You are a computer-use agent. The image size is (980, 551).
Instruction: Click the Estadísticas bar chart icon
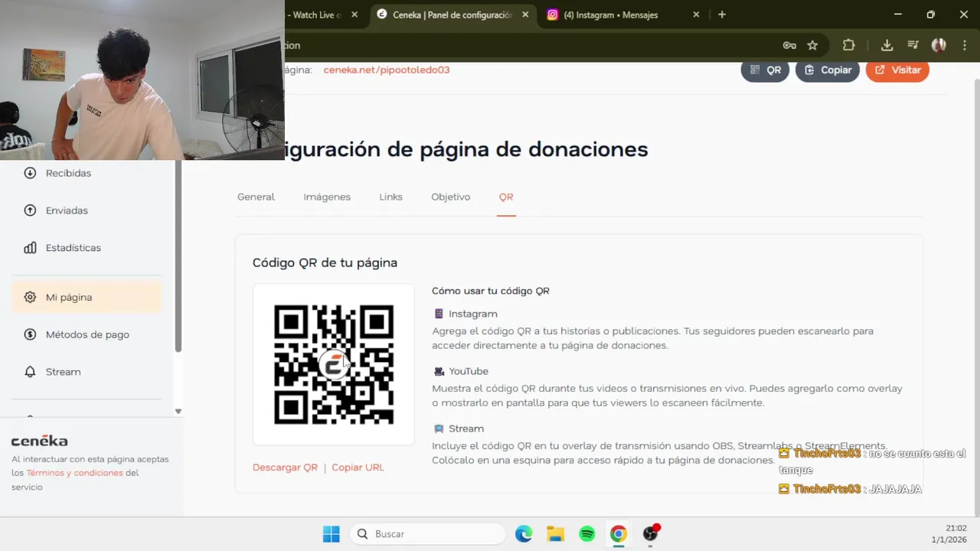coord(30,248)
